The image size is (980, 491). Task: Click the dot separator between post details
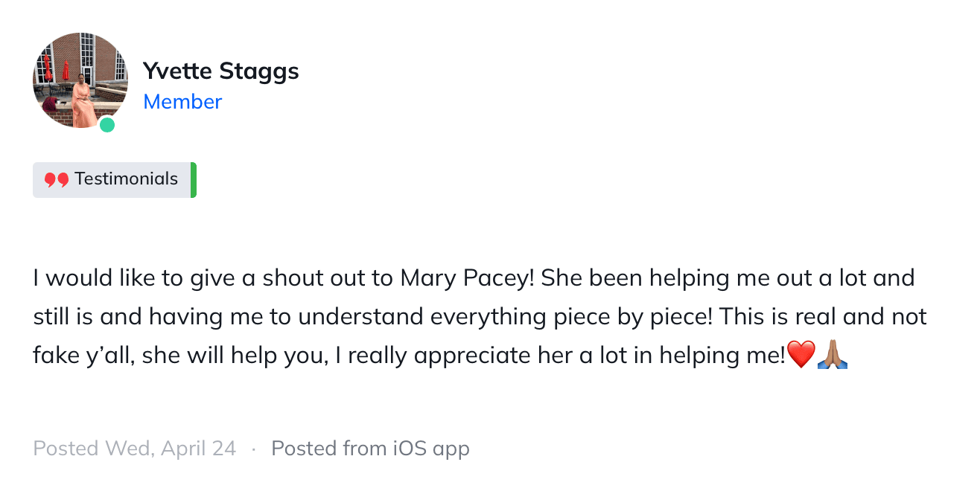[x=254, y=449]
